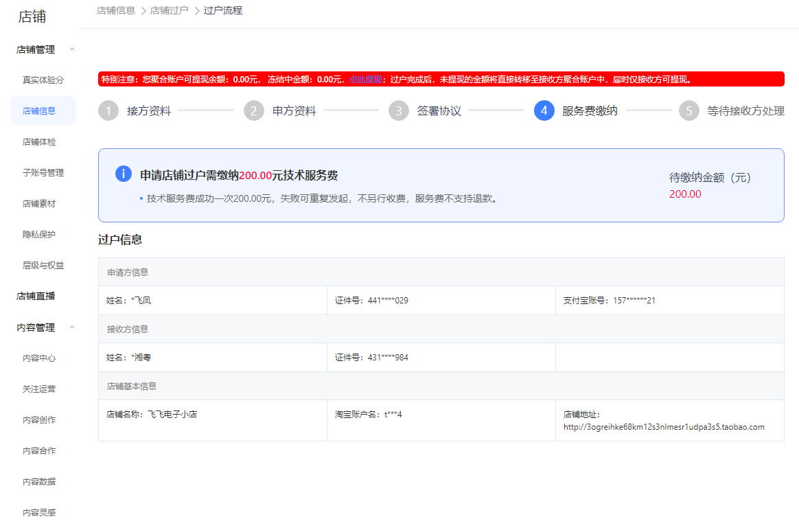Image resolution: width=799 pixels, height=532 pixels.
Task: Click step 2 circle for 申方资料
Action: pyautogui.click(x=254, y=111)
